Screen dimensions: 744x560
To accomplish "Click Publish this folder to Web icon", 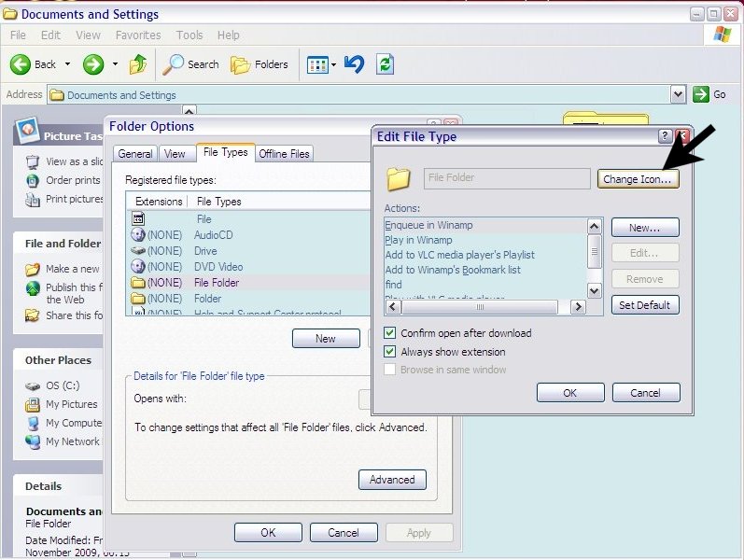I will click(x=32, y=288).
